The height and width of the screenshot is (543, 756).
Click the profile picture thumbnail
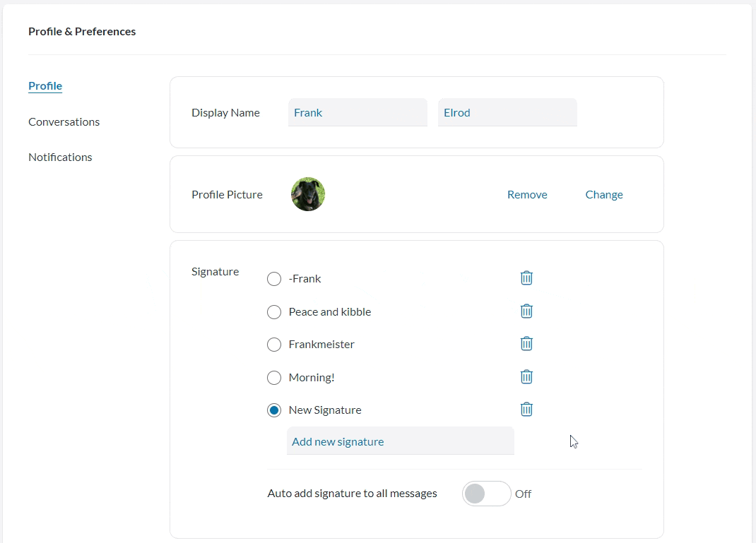[308, 194]
